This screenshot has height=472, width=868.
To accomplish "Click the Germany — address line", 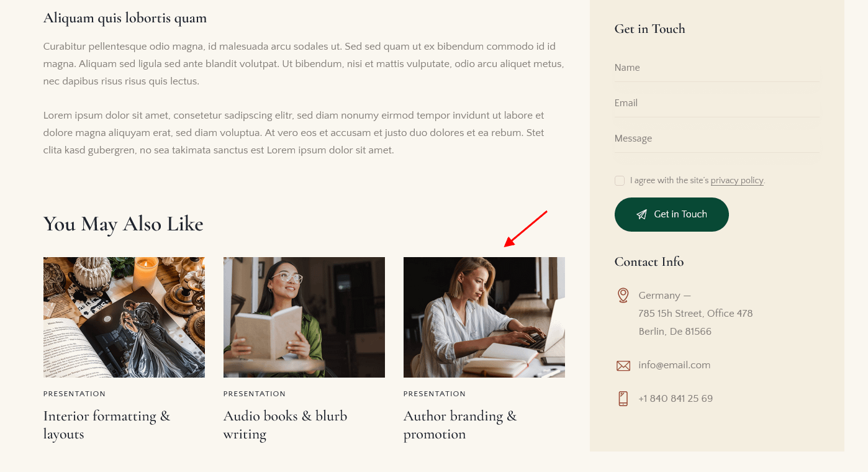I will click(664, 296).
